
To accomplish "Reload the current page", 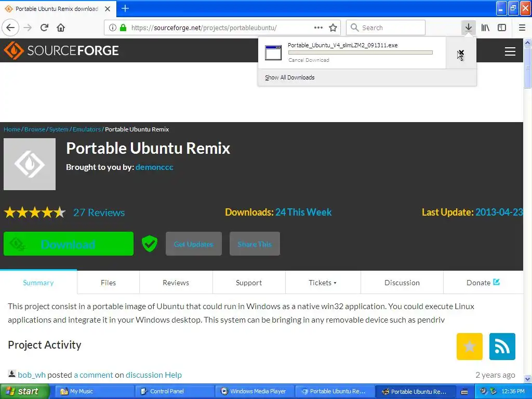I will coord(44,28).
